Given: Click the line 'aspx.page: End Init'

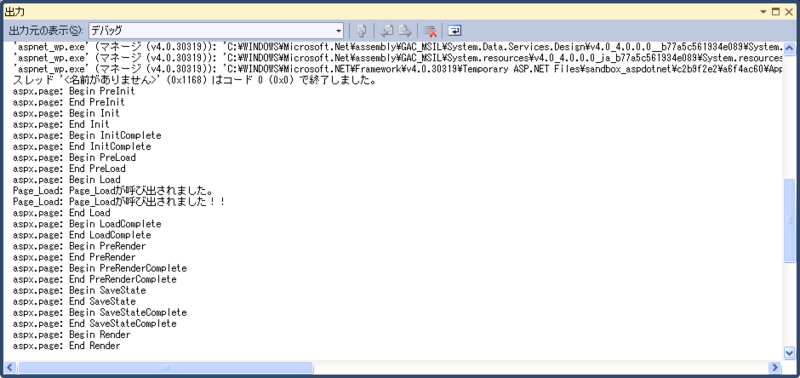Looking at the screenshot, I should pyautogui.click(x=61, y=124).
